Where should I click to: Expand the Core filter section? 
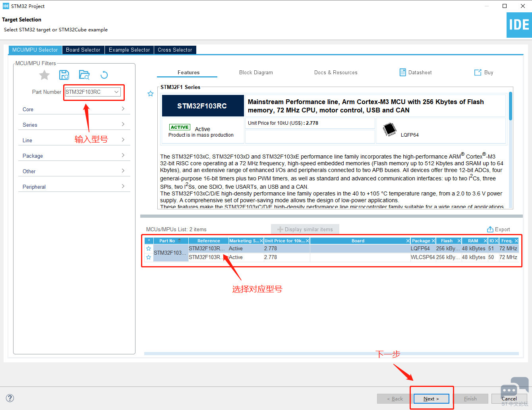(74, 109)
